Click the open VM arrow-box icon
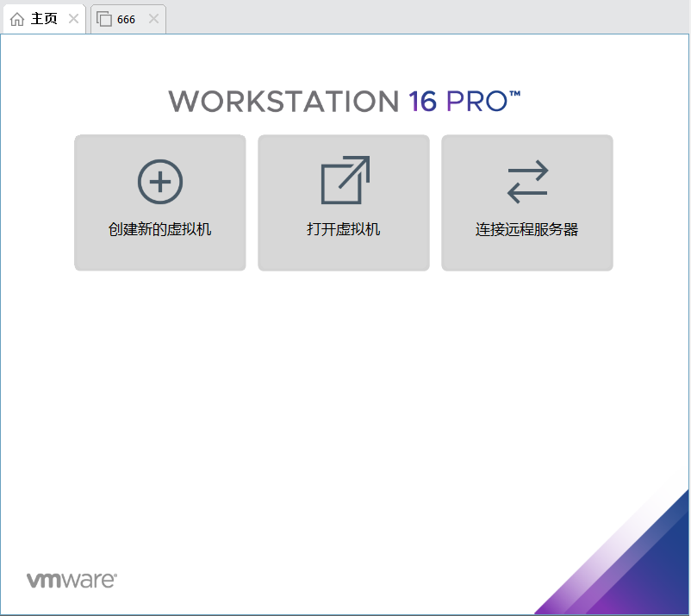Image resolution: width=691 pixels, height=616 pixels. pos(345,180)
